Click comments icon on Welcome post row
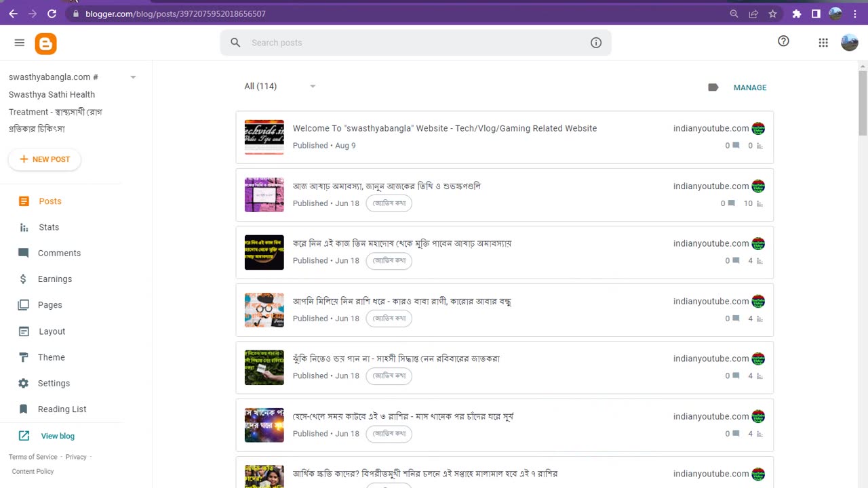Viewport: 868px width, 488px height. pyautogui.click(x=736, y=146)
